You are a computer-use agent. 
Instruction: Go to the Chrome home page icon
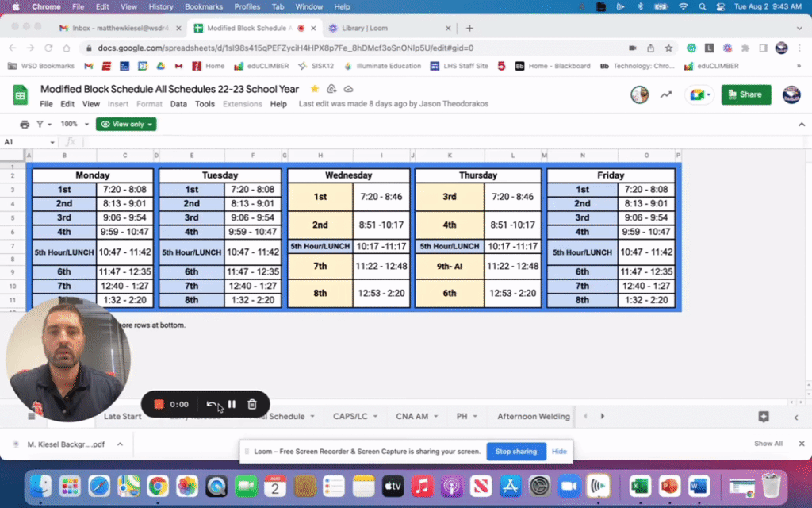pos(67,48)
